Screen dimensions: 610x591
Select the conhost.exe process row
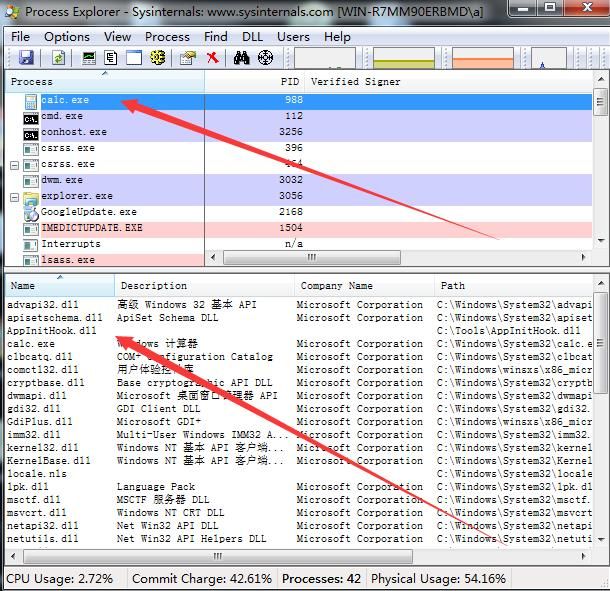[299, 132]
